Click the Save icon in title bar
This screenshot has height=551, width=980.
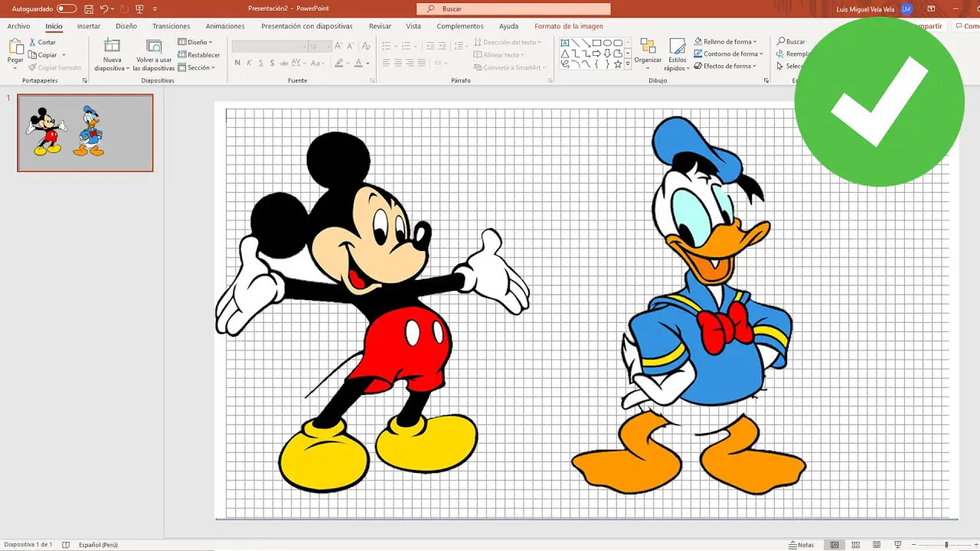89,8
